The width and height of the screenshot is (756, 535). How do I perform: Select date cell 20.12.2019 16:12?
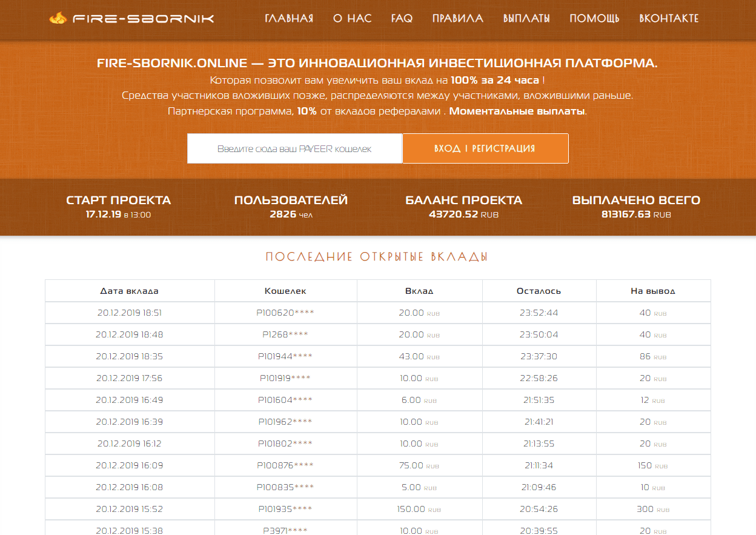coord(130,444)
